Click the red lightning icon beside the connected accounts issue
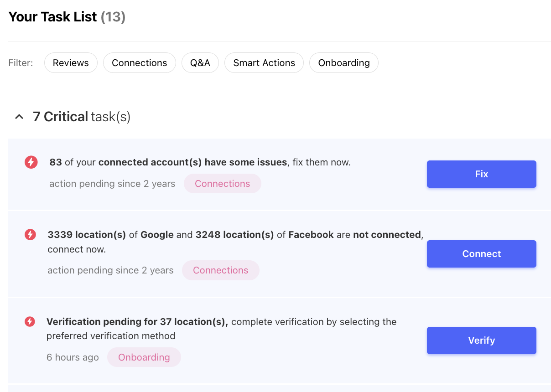The width and height of the screenshot is (551, 392). point(31,162)
